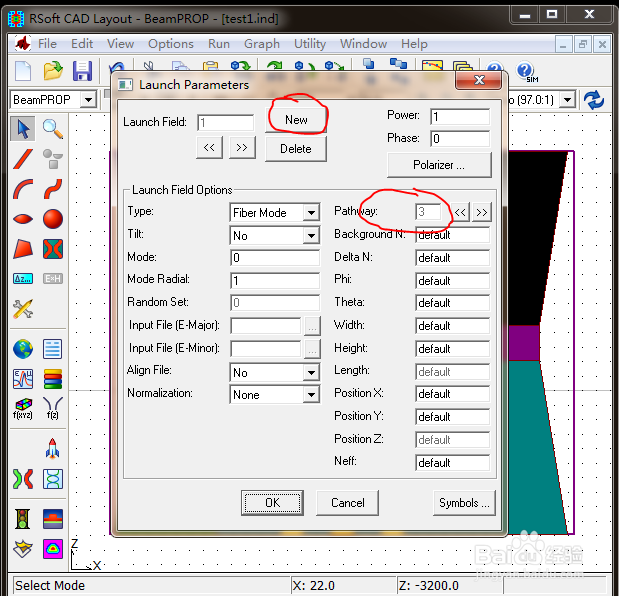Image resolution: width=619 pixels, height=596 pixels.
Task: Click the traffic light simulation icon
Action: (23, 519)
